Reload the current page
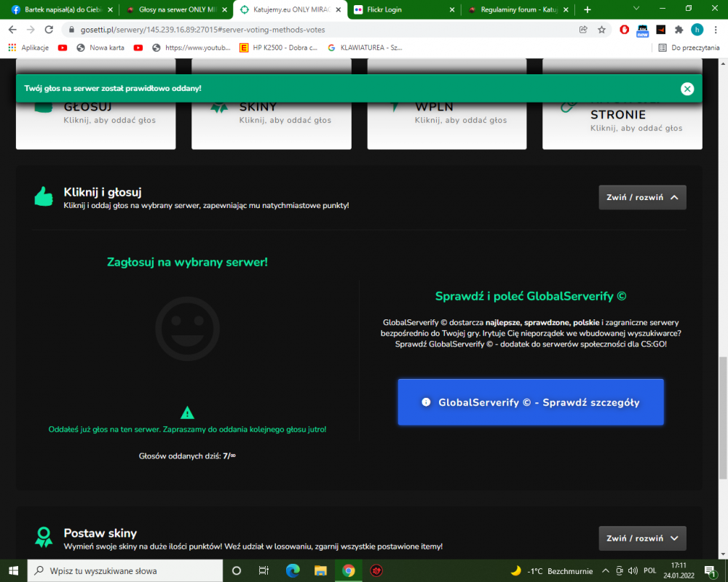 point(49,30)
